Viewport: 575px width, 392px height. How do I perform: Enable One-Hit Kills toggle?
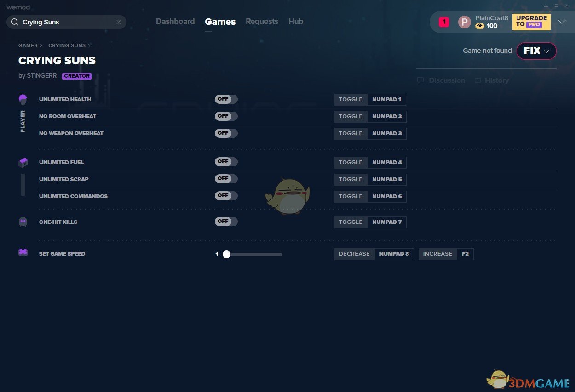[226, 222]
